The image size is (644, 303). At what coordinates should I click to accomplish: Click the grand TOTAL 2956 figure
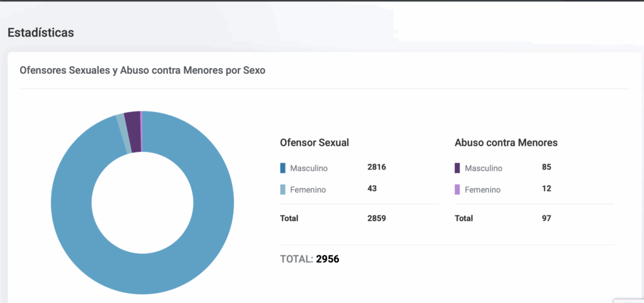point(327,259)
